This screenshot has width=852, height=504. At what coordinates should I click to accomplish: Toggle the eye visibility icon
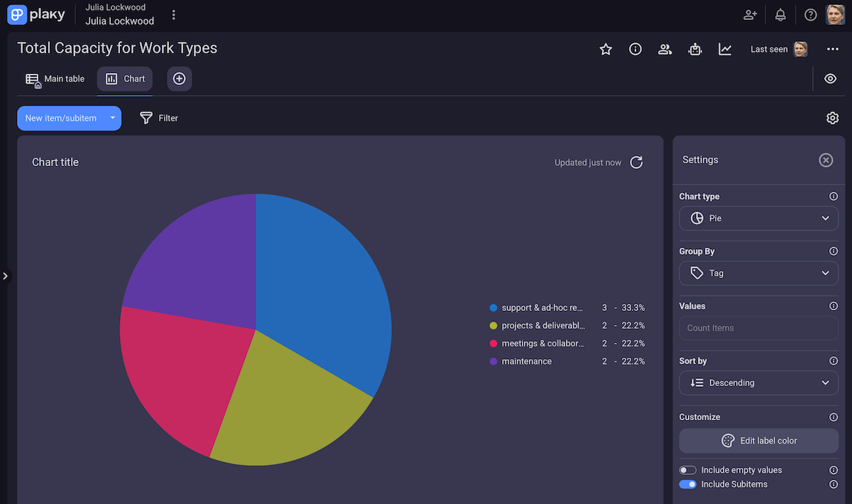(830, 79)
